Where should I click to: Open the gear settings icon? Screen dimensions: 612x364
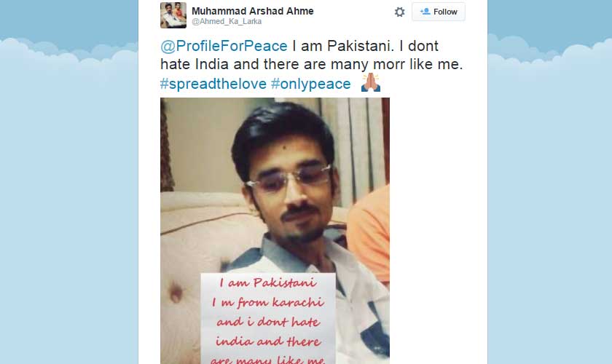tap(399, 12)
